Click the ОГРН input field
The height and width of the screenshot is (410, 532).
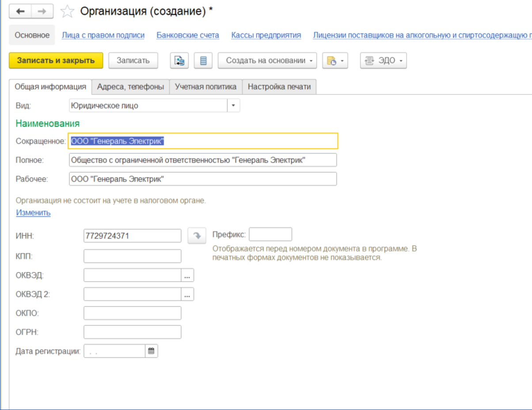click(133, 332)
